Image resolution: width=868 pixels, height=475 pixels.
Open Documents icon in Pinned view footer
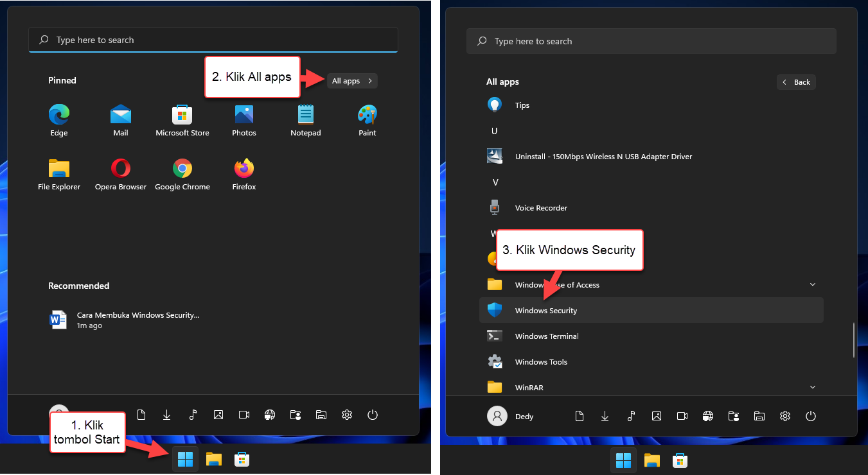(141, 415)
